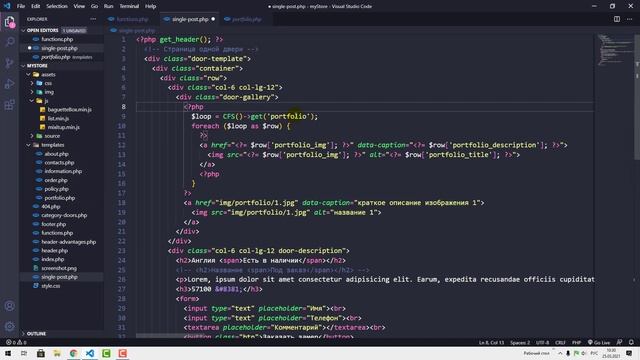Image resolution: width=640 pixels, height=360 pixels.
Task: Change encoding via UTF-8 status item
Action: pos(542,342)
